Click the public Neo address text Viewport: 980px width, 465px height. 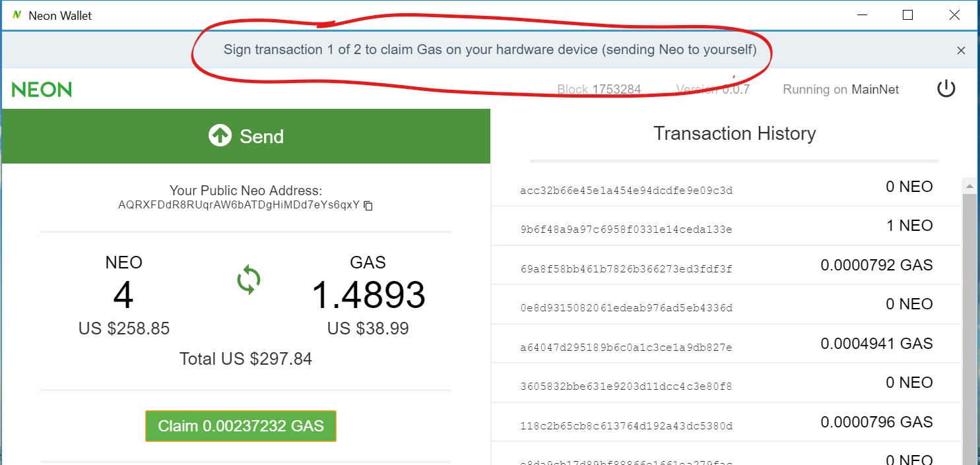click(x=239, y=205)
